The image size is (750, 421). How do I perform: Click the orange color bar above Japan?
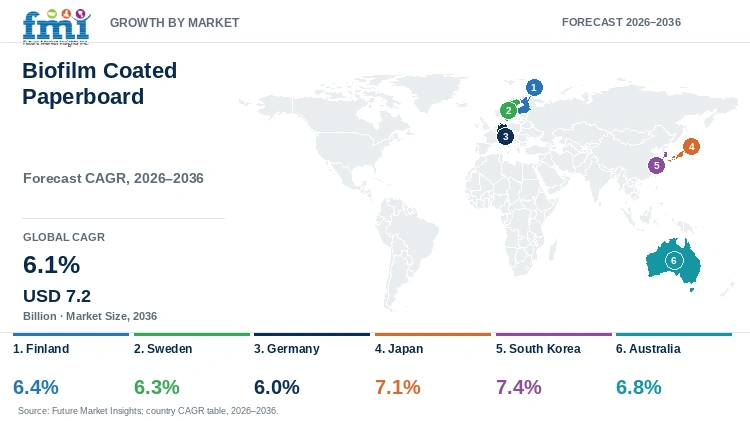click(433, 334)
